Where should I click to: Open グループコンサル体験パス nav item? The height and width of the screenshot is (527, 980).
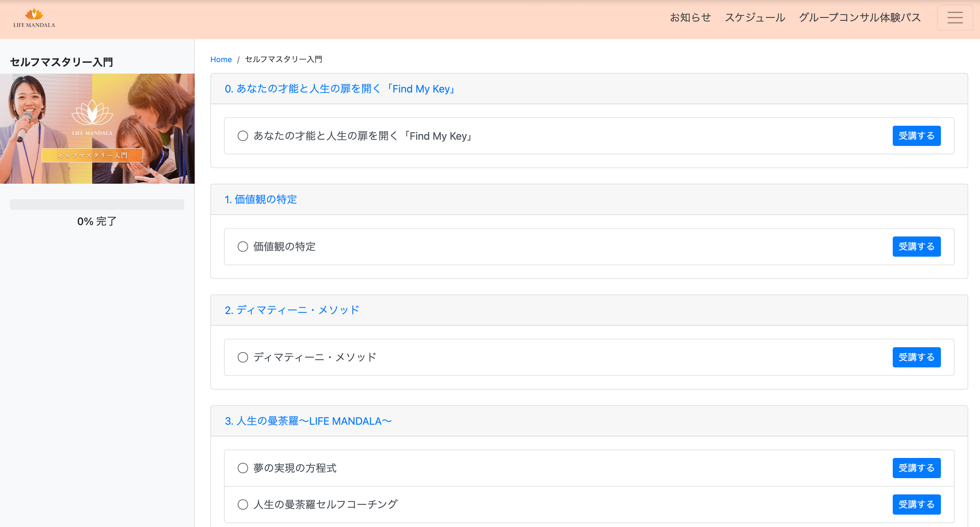click(860, 18)
